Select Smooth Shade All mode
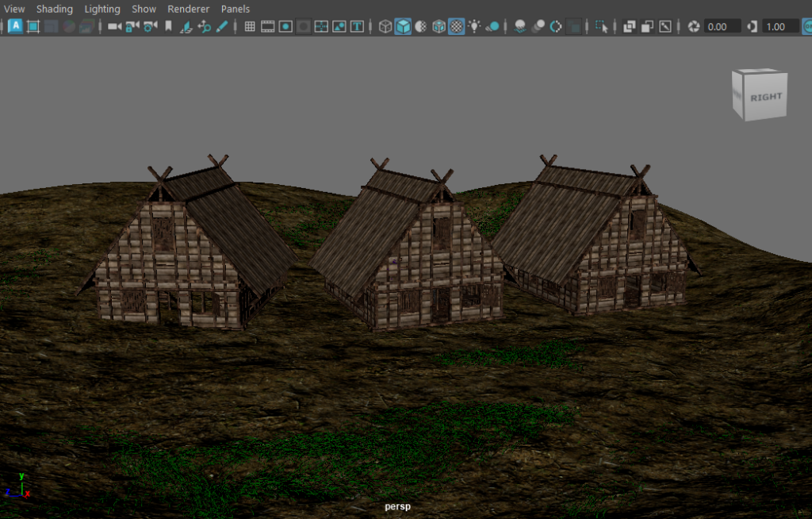Viewport: 812px width, 519px height. (x=404, y=26)
